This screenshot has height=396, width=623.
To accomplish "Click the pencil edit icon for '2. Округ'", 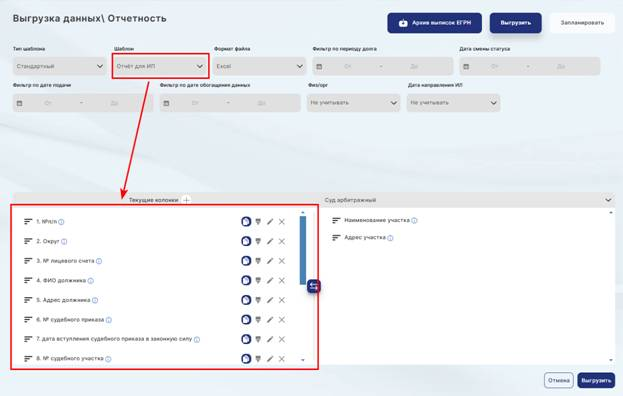I will click(270, 241).
